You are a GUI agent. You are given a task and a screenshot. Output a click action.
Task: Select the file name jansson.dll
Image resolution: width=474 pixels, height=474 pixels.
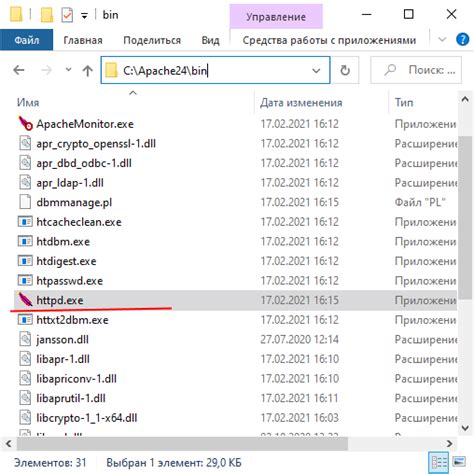[62, 340]
